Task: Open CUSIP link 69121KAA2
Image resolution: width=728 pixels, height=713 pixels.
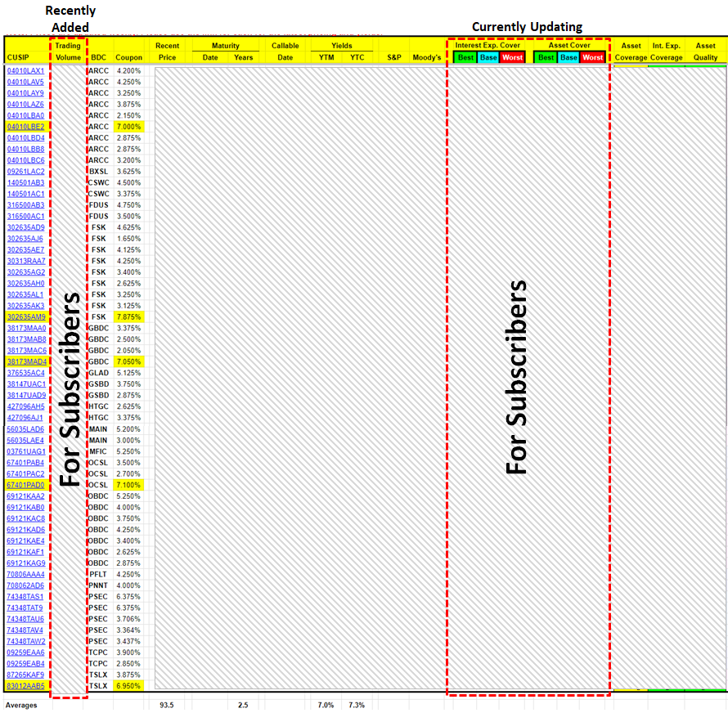Action: (25, 496)
